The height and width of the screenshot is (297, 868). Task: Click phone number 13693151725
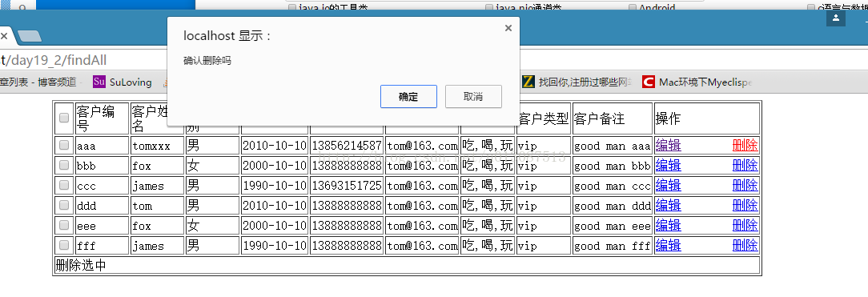(x=347, y=186)
